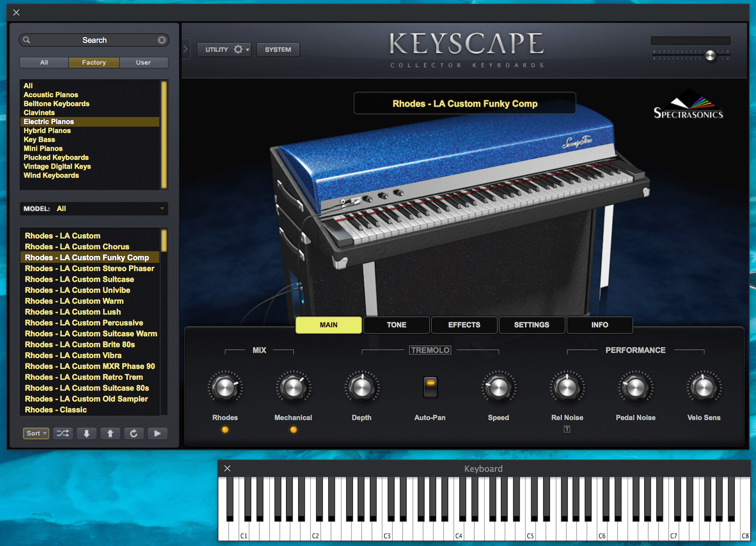Screen dimensions: 756x546
Task: Click the SYSTEM button
Action: pyautogui.click(x=278, y=50)
